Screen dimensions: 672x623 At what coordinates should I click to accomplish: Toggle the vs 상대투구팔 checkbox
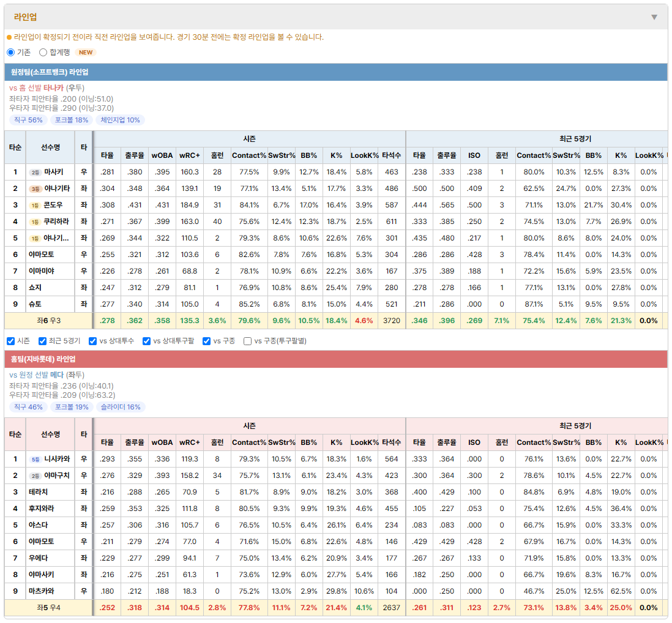pyautogui.click(x=146, y=341)
